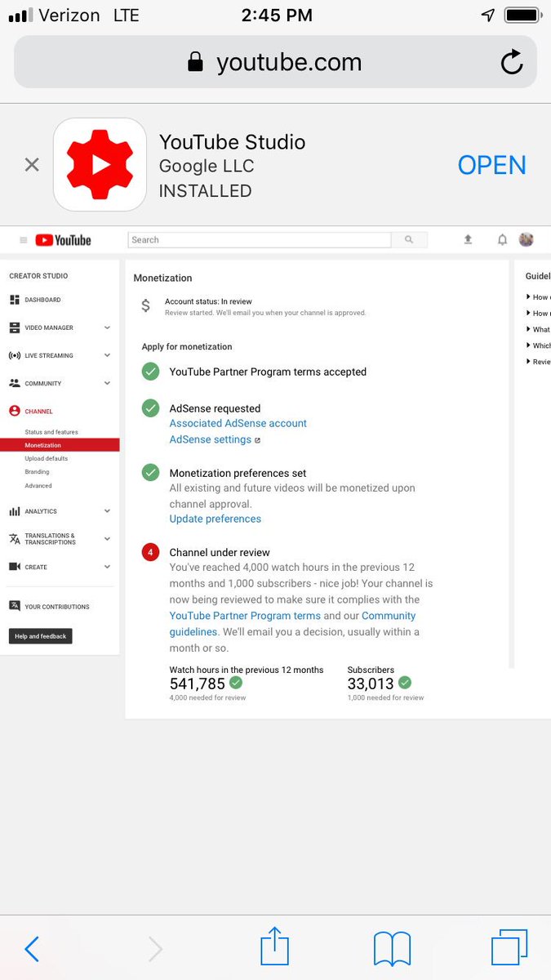551x980 pixels.
Task: Dismiss the YouTube Studio app banner
Action: click(x=32, y=165)
